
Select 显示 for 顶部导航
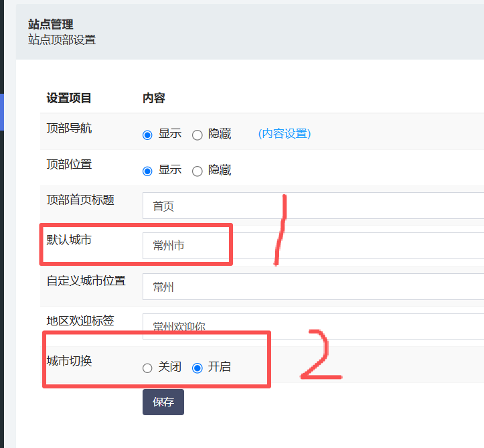[148, 135]
